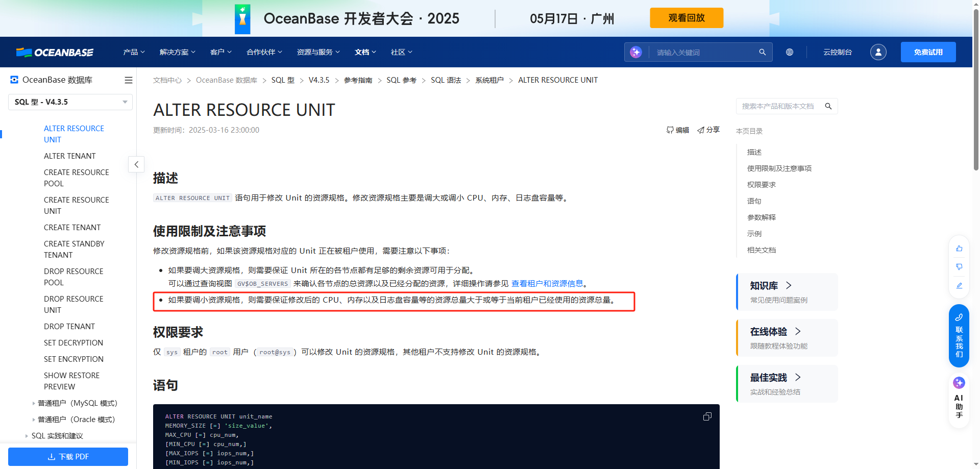Select CREATE RESOURCE POOL in sidebar
Viewport: 980px width, 469px height.
77,178
